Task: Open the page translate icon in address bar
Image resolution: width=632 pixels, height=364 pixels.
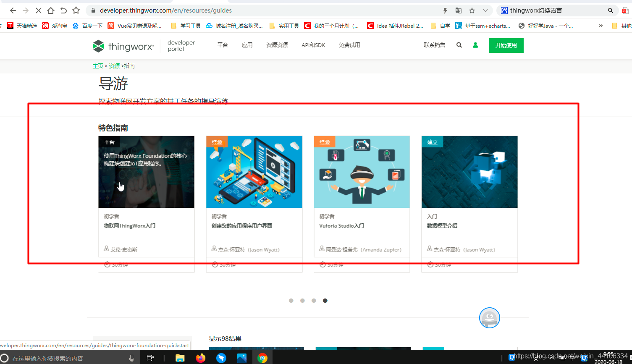Action: tap(459, 10)
